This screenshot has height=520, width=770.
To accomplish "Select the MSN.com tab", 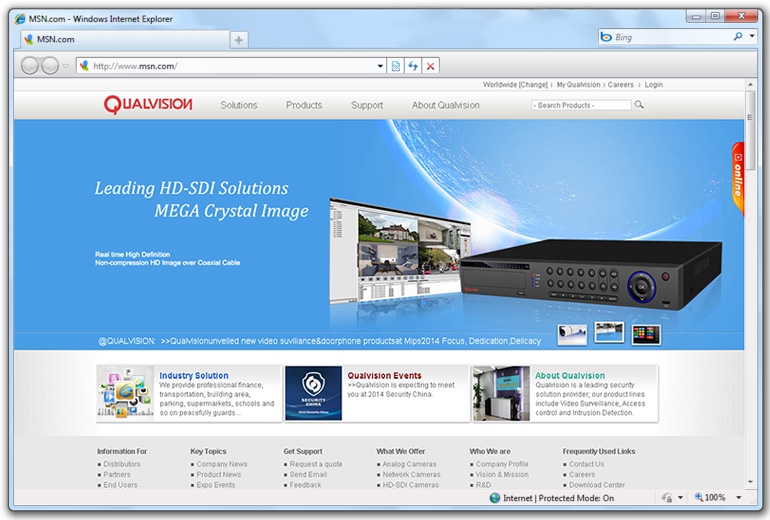I will pyautogui.click(x=125, y=39).
